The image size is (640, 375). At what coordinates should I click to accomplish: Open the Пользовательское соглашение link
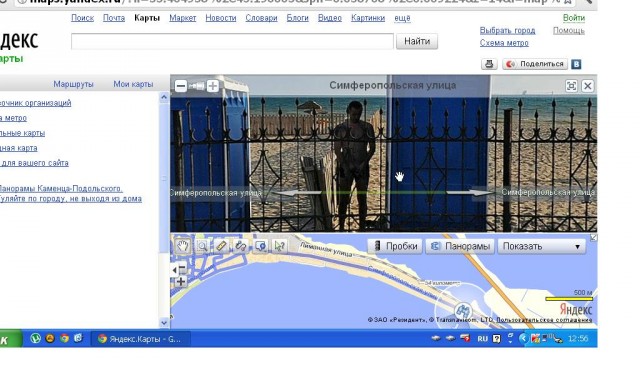click(x=544, y=320)
